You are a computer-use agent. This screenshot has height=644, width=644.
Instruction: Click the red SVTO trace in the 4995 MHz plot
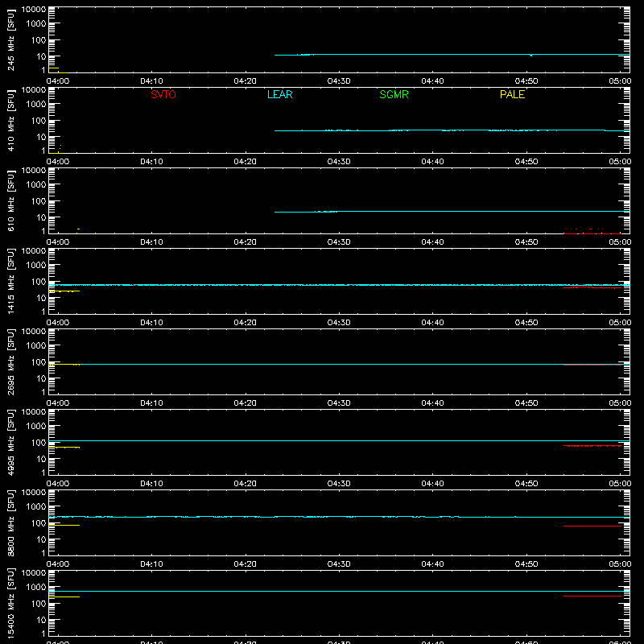(x=592, y=446)
